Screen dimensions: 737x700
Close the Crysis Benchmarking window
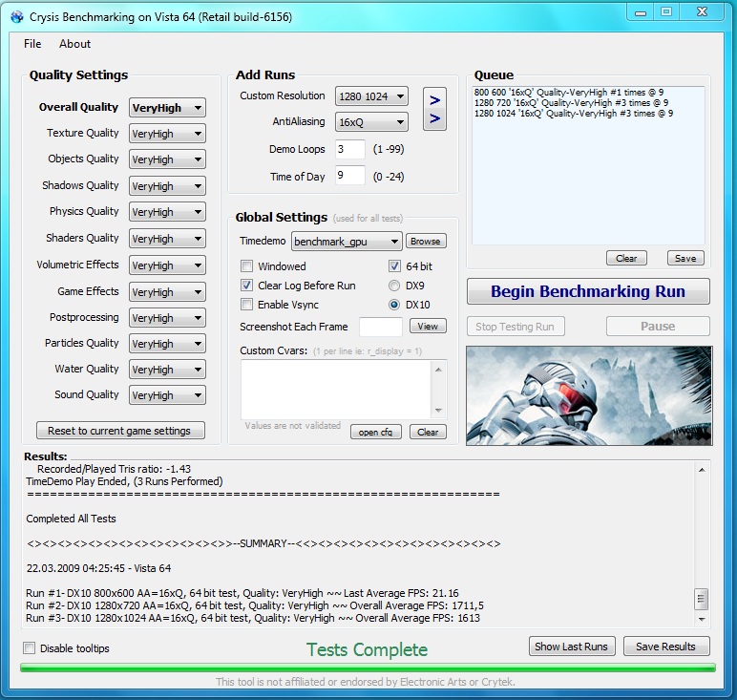click(x=702, y=12)
